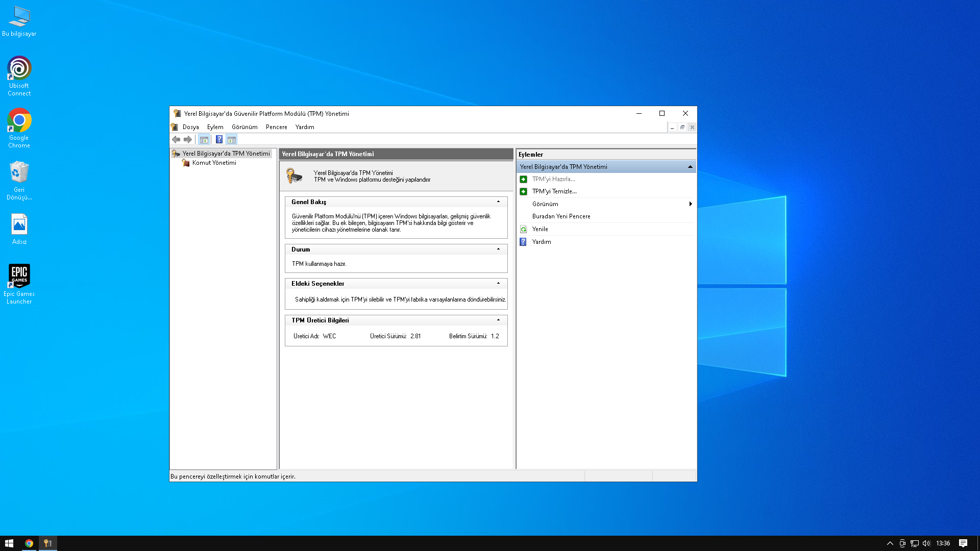Expand the Görünüm submenu arrow in Eylemler

(x=690, y=204)
